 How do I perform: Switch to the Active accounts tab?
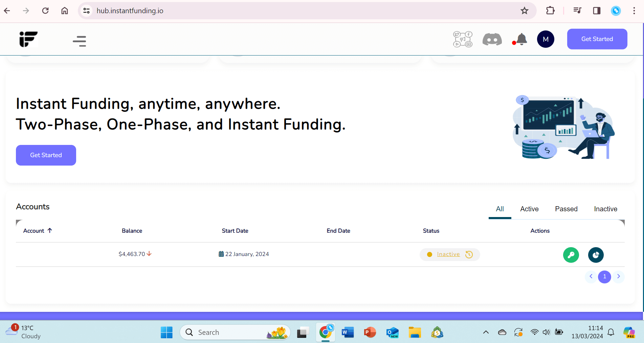[529, 209]
